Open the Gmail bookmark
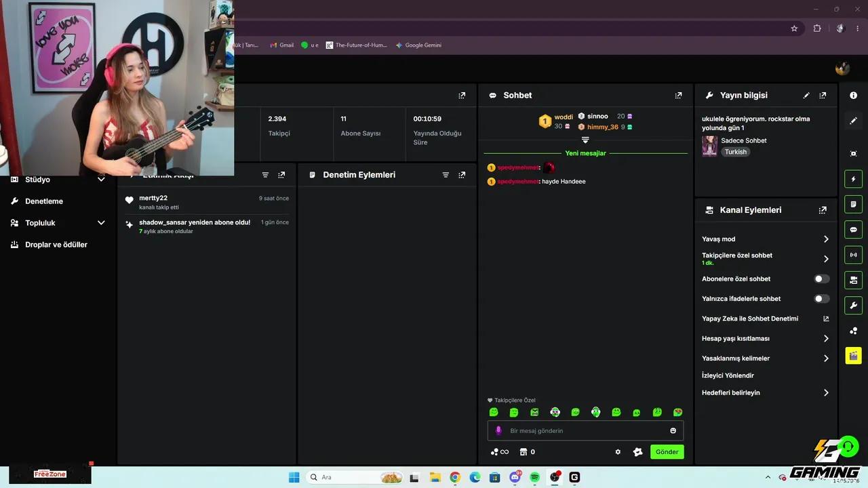This screenshot has width=868, height=488. pyautogui.click(x=282, y=45)
